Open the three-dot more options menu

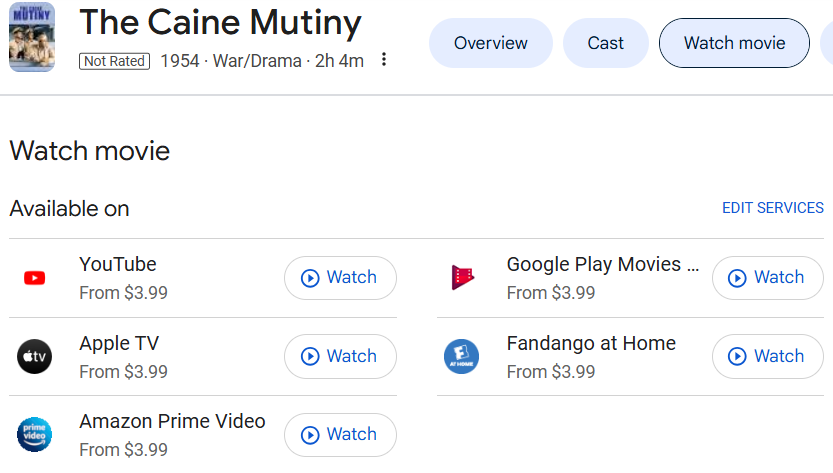point(384,60)
